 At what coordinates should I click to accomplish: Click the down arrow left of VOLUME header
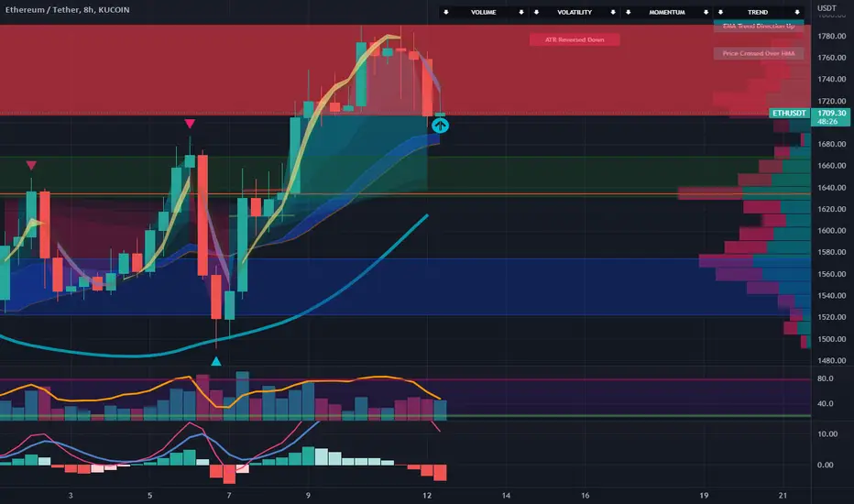pos(445,12)
